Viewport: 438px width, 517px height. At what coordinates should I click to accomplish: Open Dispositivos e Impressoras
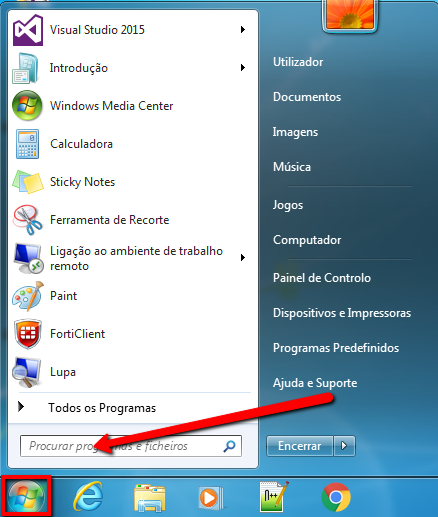point(342,313)
